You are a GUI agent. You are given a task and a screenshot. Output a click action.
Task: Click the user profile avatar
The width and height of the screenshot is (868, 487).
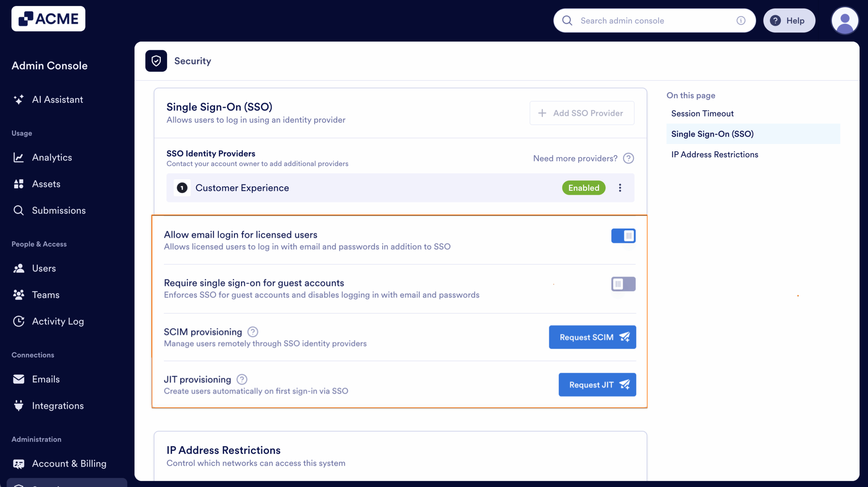(x=845, y=20)
